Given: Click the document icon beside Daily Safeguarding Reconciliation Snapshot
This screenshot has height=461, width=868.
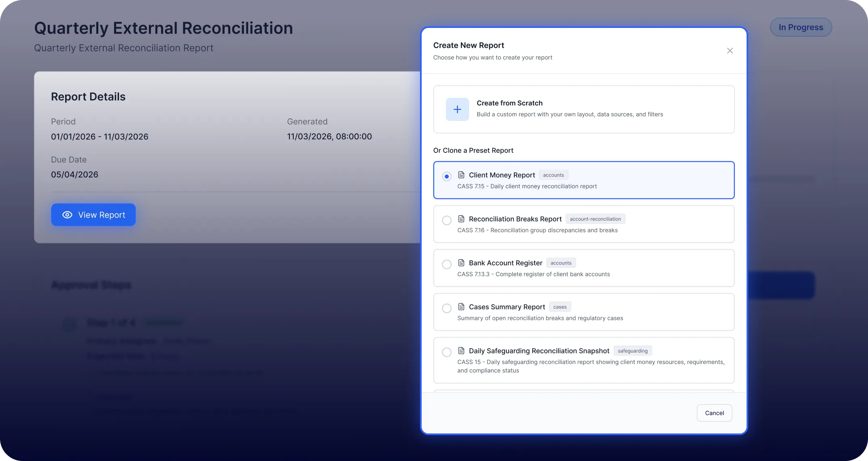Looking at the screenshot, I should point(461,351).
